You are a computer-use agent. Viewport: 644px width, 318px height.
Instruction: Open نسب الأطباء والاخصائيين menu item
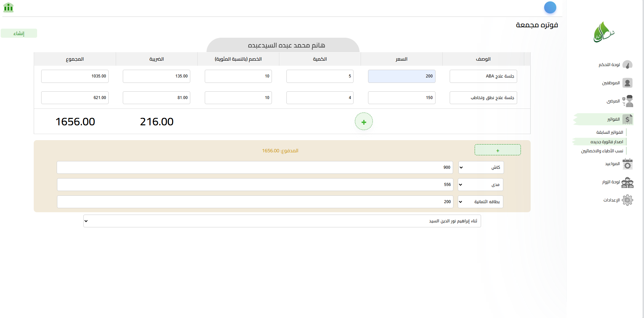pyautogui.click(x=602, y=151)
